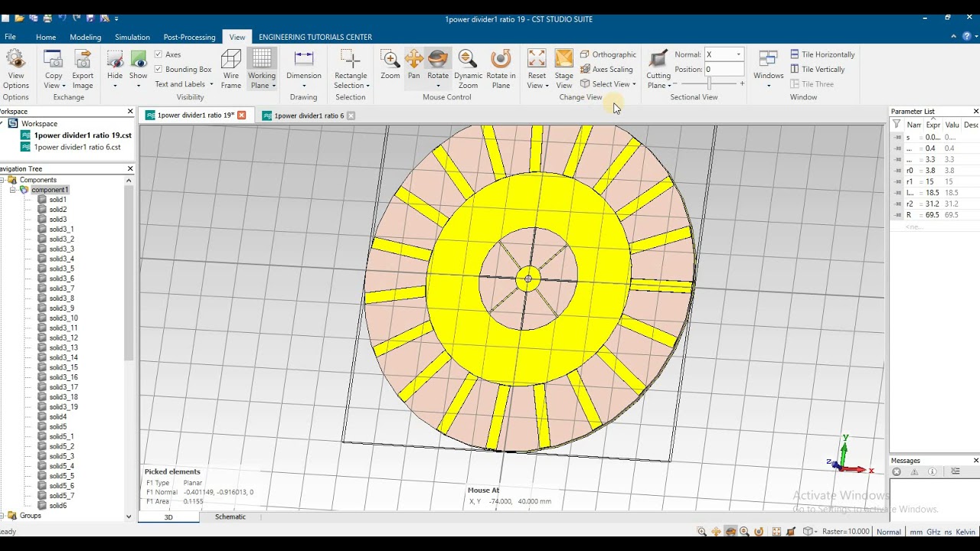The height and width of the screenshot is (551, 980).
Task: Select Rotate in Plane tool
Action: click(x=501, y=69)
